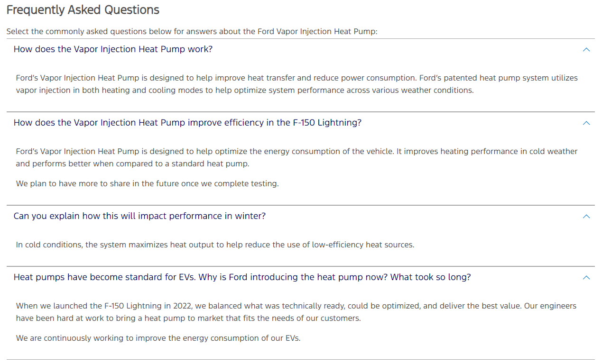Toggle the 'improve efficiency in the F-150 Lightning?' question title
The image size is (611, 364).
pyautogui.click(x=187, y=123)
